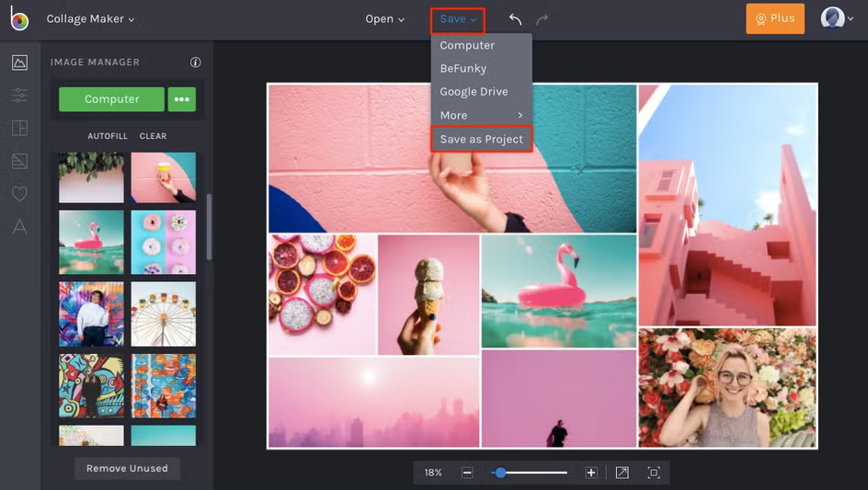Expand the Collage Maker dropdown

pyautogui.click(x=90, y=19)
